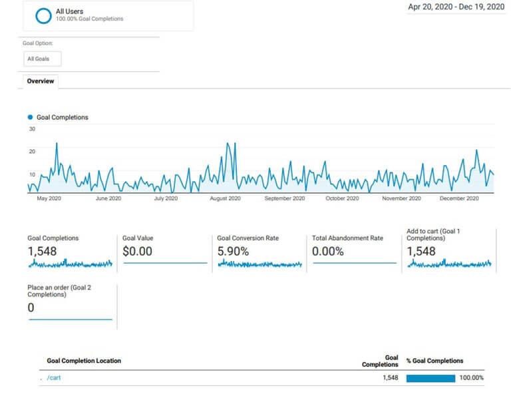Click Place an order Goal 2 value 0
511x420 pixels.
[31, 308]
